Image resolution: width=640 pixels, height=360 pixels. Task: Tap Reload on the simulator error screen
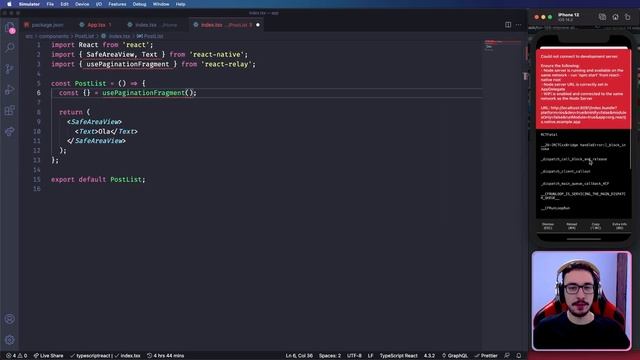coord(571,226)
